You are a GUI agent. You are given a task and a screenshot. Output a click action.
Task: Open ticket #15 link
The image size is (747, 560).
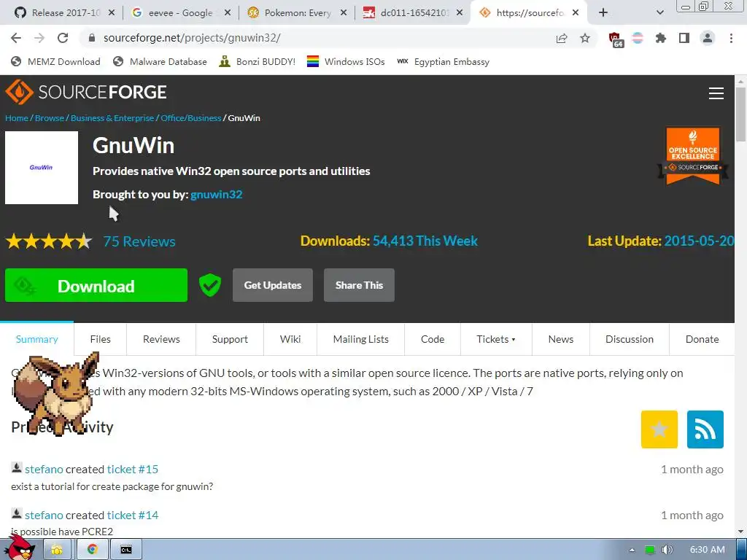pos(133,469)
